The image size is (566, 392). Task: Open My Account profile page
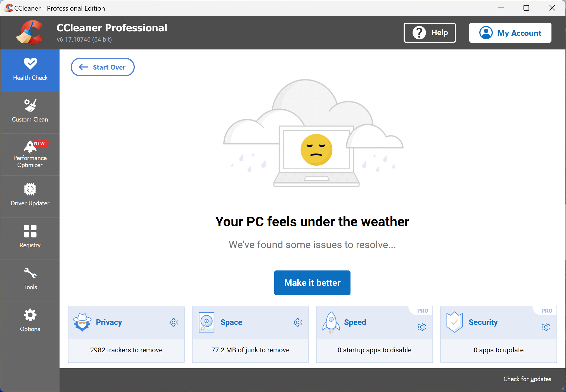[x=512, y=32]
